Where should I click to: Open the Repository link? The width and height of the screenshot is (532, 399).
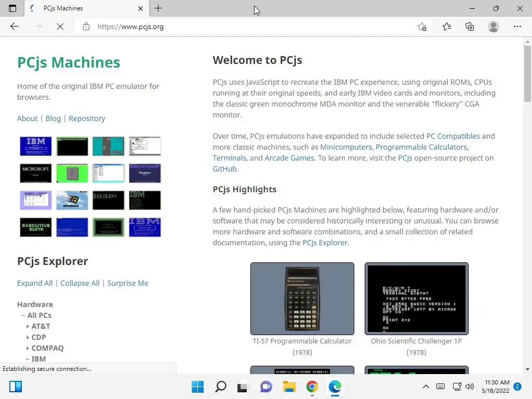(87, 118)
